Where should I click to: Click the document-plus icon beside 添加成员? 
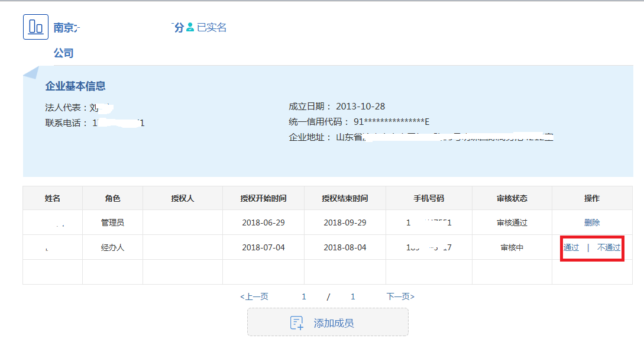click(297, 323)
